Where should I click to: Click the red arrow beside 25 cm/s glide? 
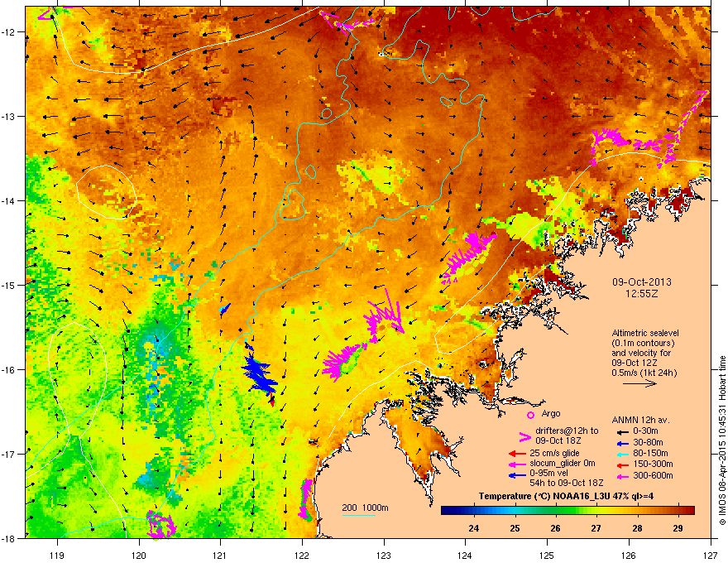coord(517,454)
